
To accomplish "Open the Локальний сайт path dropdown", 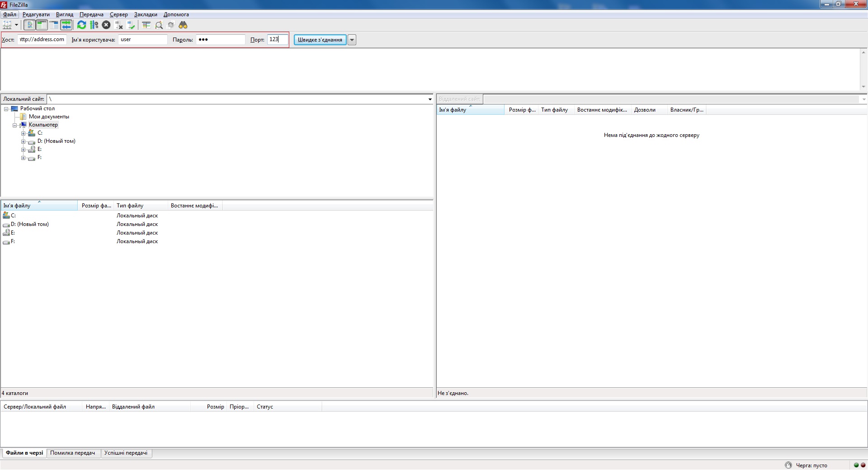I will pyautogui.click(x=429, y=99).
